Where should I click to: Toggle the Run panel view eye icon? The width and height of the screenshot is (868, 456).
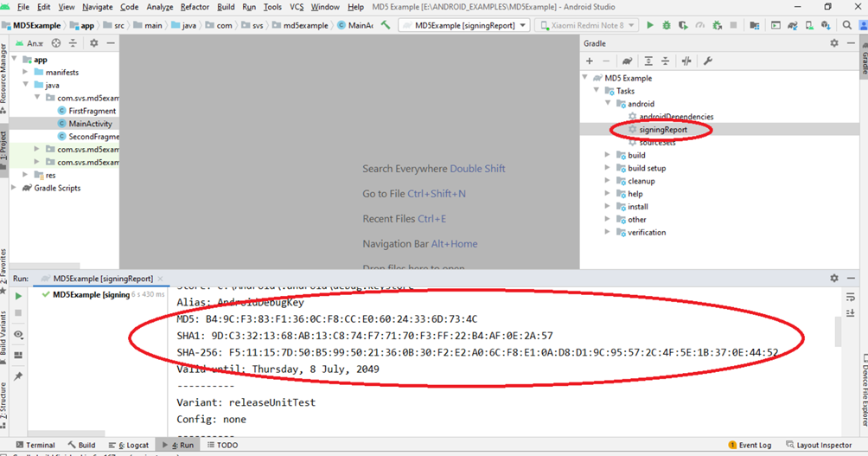(18, 334)
